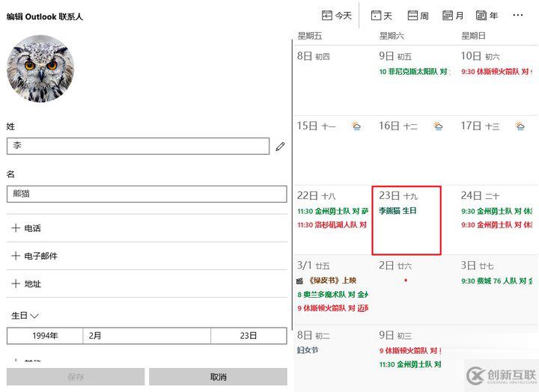Open the birth month selector
Viewport: 539px width, 392px height.
click(146, 336)
